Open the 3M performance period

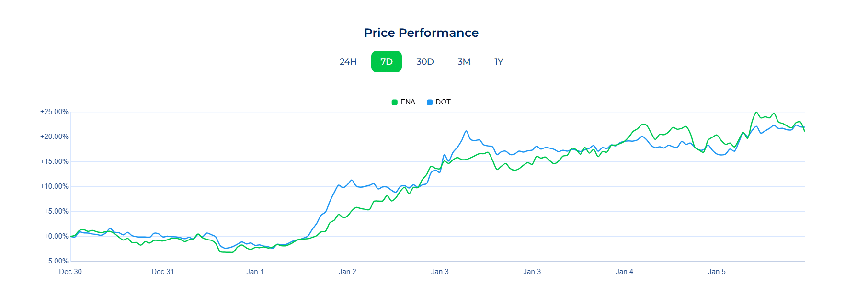(464, 61)
